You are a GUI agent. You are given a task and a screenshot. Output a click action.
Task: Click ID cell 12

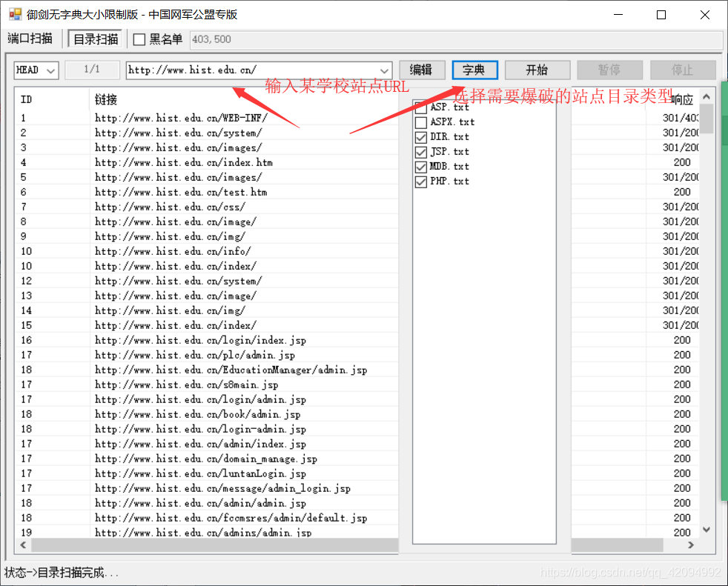pyautogui.click(x=27, y=281)
